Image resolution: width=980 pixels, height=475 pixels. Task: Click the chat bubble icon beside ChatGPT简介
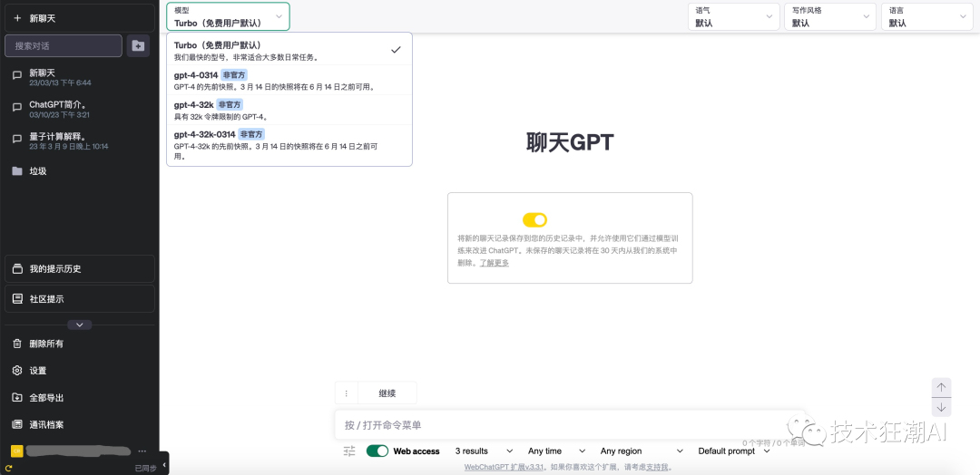17,107
